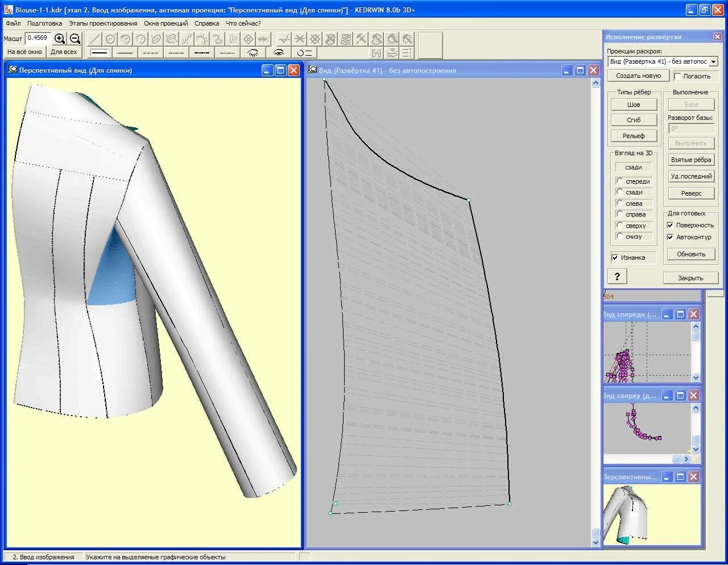Choose the thick solid line style
The image size is (728, 565).
[100, 52]
